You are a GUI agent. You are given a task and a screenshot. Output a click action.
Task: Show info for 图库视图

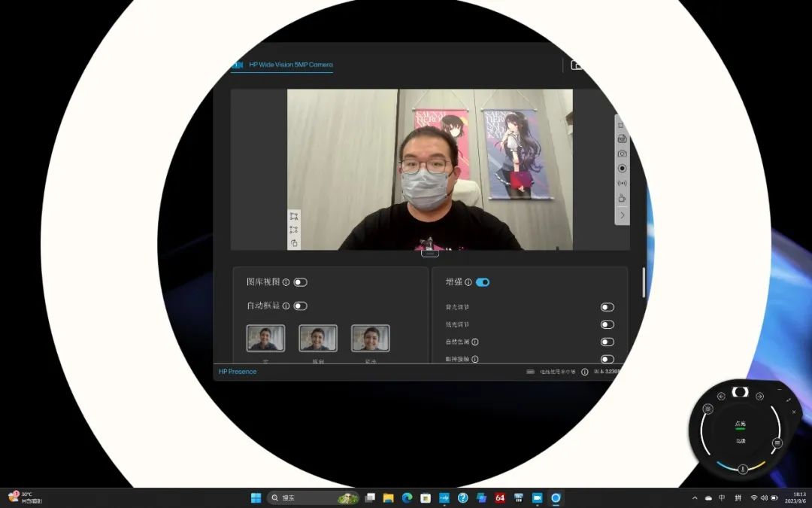click(x=286, y=282)
